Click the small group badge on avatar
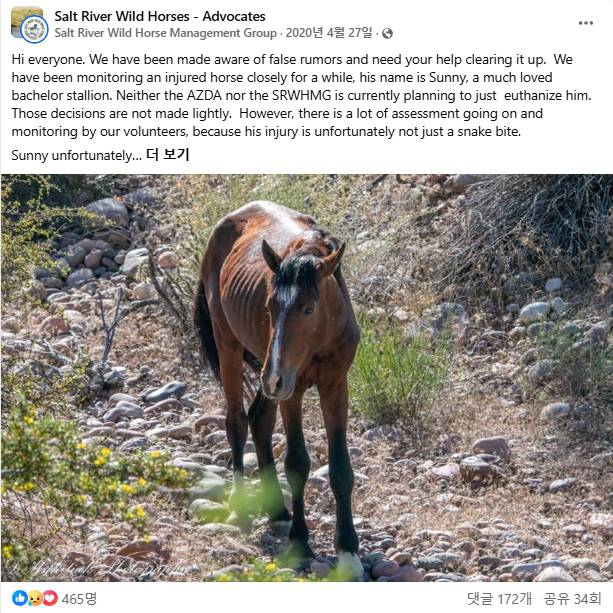This screenshot has width=613, height=613. point(34,29)
